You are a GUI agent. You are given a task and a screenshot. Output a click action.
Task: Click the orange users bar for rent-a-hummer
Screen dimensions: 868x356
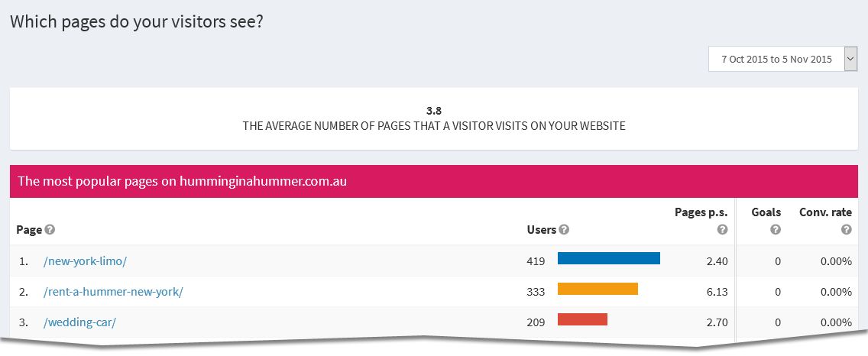598,289
